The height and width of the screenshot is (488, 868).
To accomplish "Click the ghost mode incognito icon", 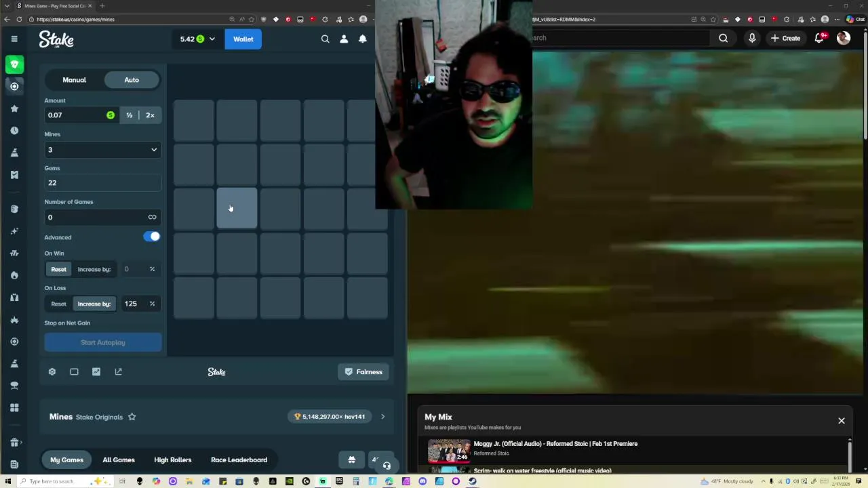I will pos(351,460).
